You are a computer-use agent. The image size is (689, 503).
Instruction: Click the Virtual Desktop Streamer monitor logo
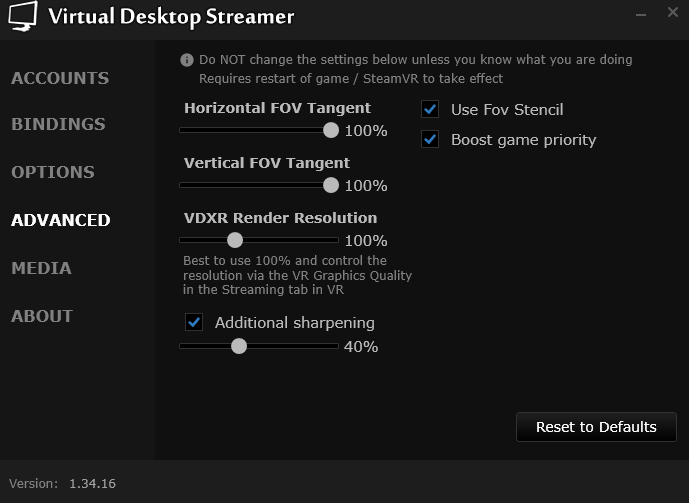(22, 16)
